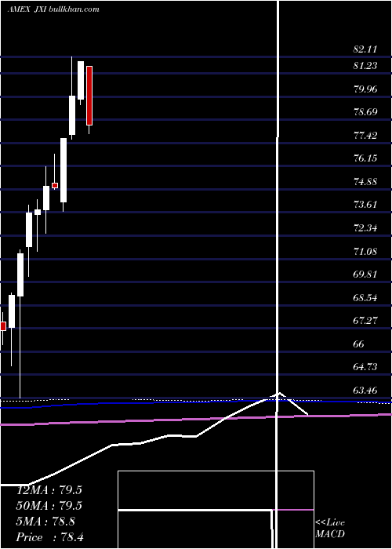Screen dimensions: 392x549
Task: Select the latest red candlestick body
Action: tap(89, 96)
